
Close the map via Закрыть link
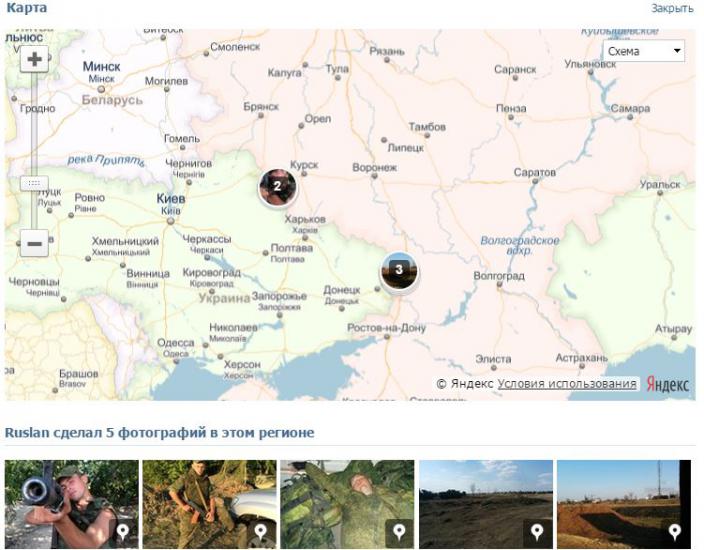[672, 8]
